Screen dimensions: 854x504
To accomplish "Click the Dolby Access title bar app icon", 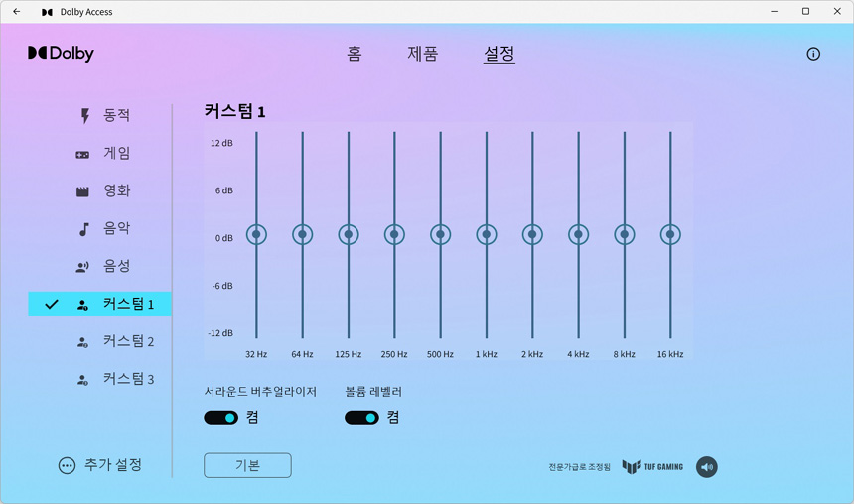I will pyautogui.click(x=48, y=12).
